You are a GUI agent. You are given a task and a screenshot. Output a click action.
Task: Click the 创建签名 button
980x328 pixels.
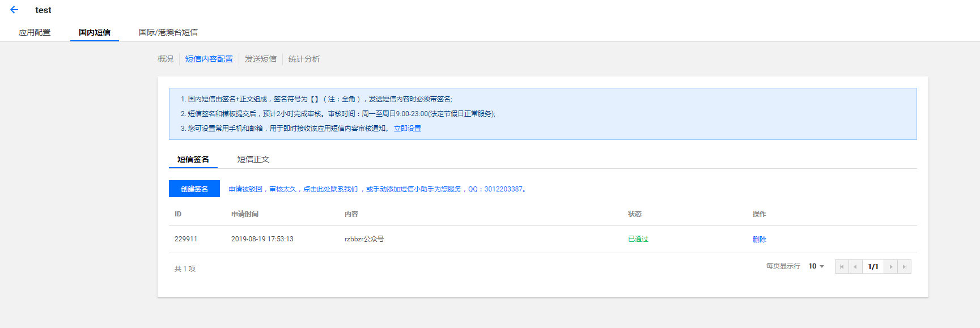(194, 189)
